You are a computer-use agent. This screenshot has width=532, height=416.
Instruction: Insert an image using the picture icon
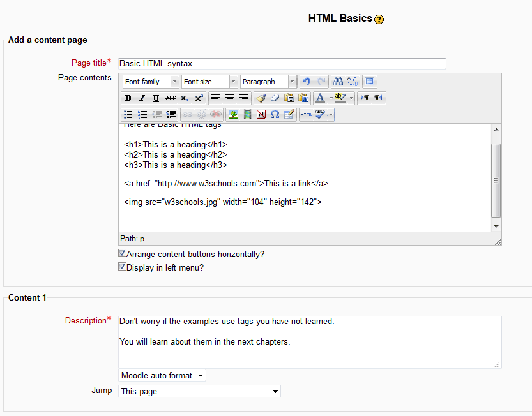tap(233, 115)
